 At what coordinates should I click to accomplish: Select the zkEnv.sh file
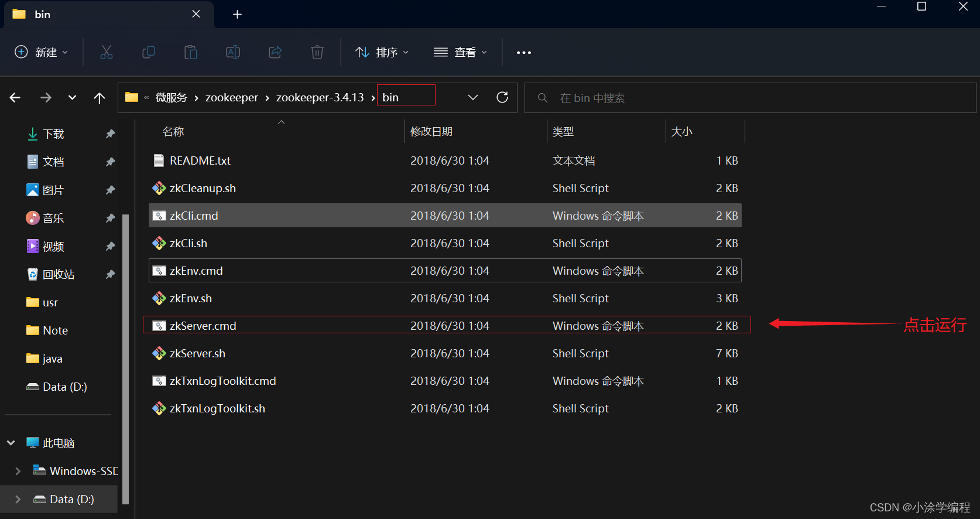tap(445, 298)
